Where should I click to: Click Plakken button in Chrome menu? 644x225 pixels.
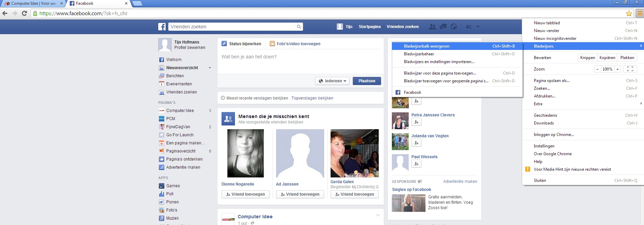pyautogui.click(x=627, y=58)
